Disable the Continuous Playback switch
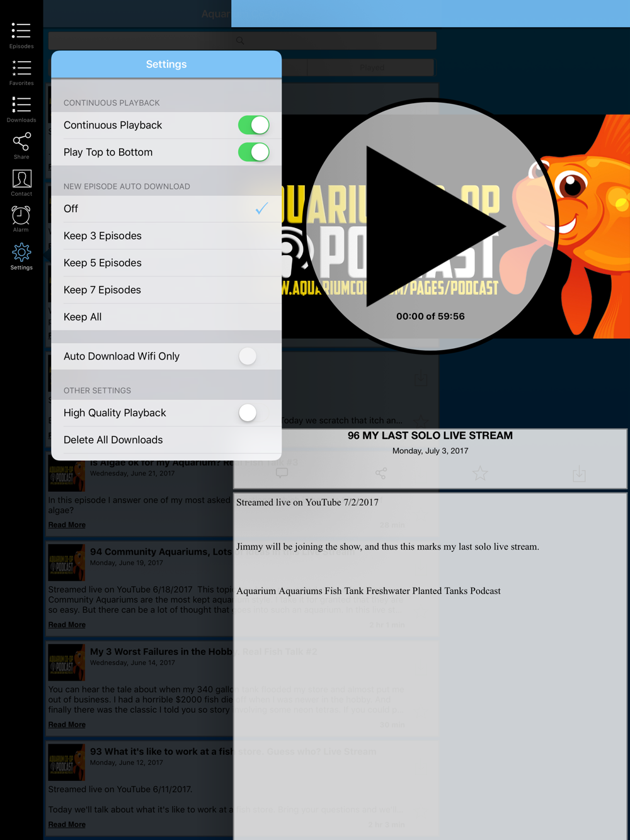The image size is (630, 840). pyautogui.click(x=253, y=125)
